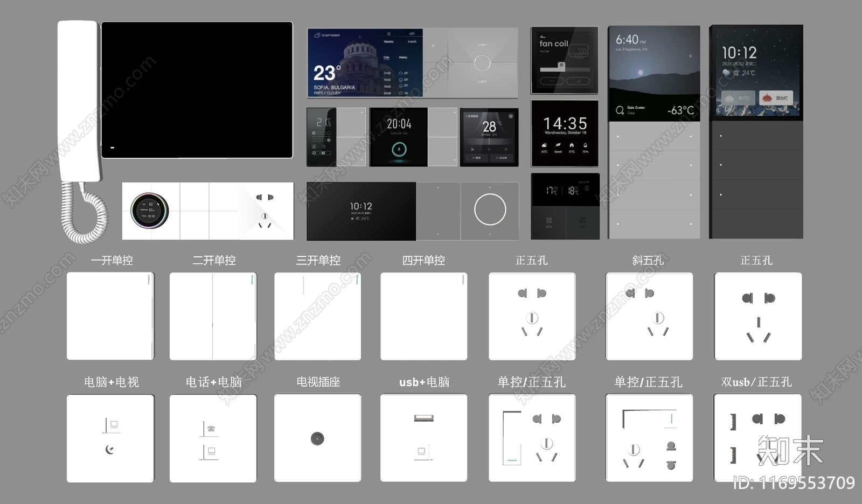862x504 pixels.
Task: Tap the fan coil unit icon
Action: pyautogui.click(x=579, y=52)
